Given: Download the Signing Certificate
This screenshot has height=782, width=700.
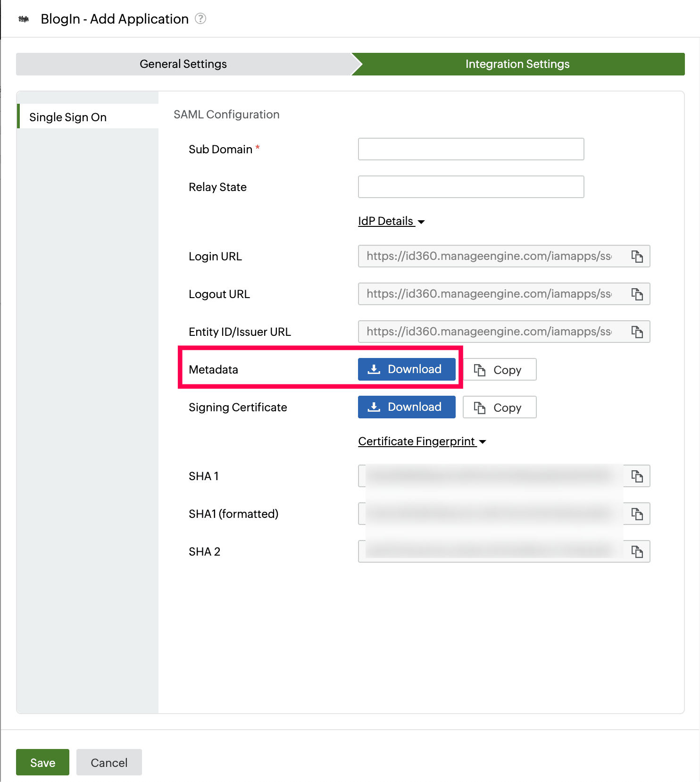Looking at the screenshot, I should coord(407,407).
